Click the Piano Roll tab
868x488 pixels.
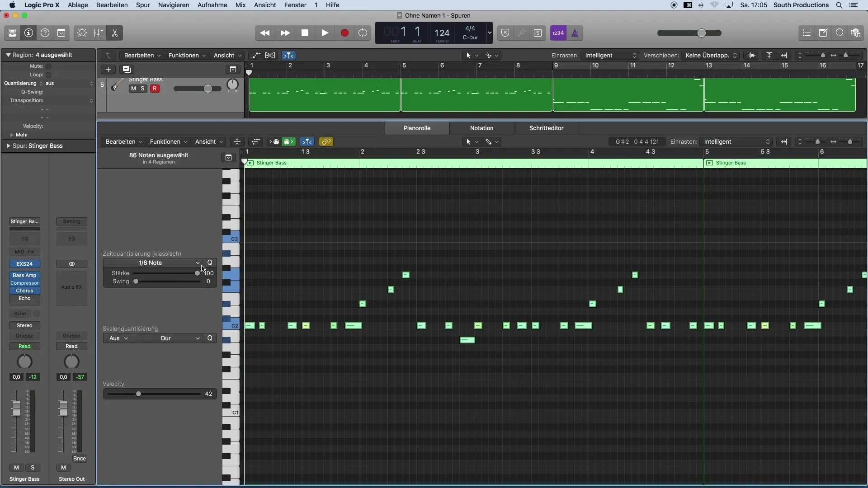pos(417,127)
